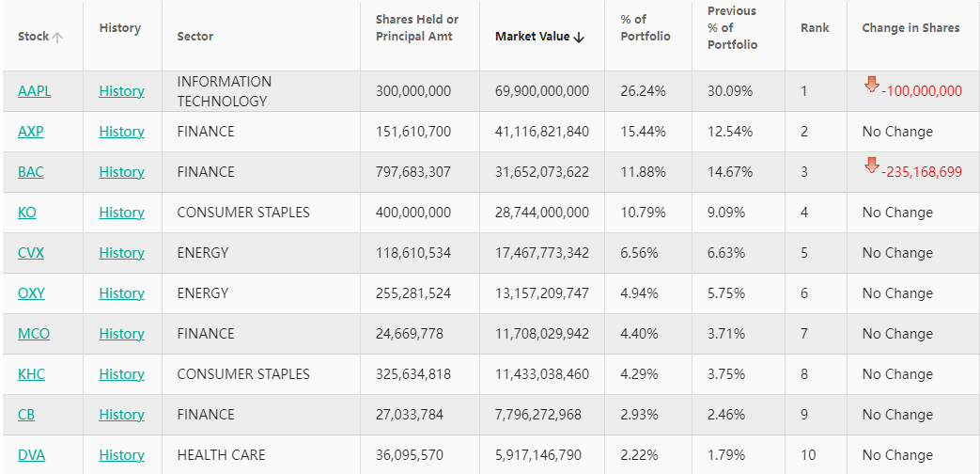Click the red down arrow beside BAC change
Viewport: 980px width, 474px height.
pyautogui.click(x=872, y=166)
